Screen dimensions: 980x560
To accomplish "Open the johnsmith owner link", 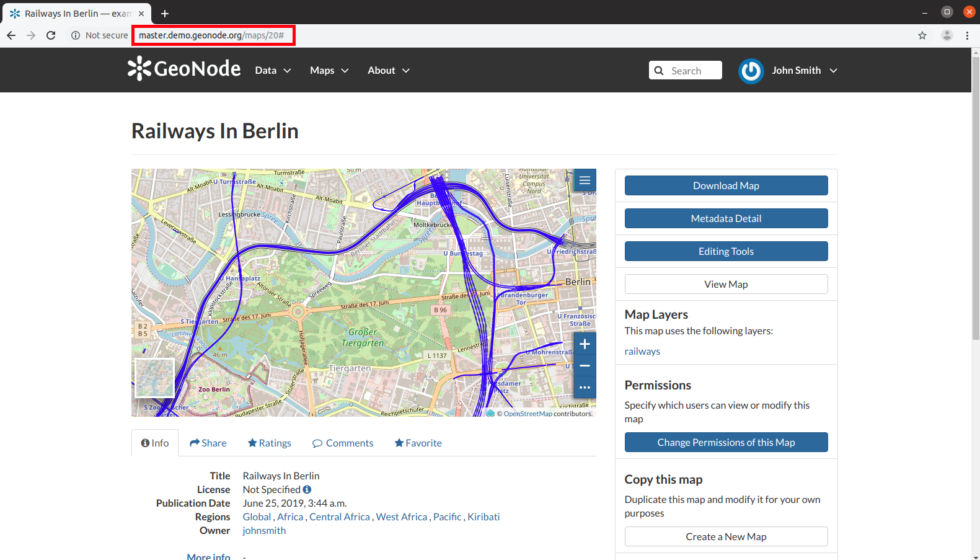I will (x=264, y=530).
